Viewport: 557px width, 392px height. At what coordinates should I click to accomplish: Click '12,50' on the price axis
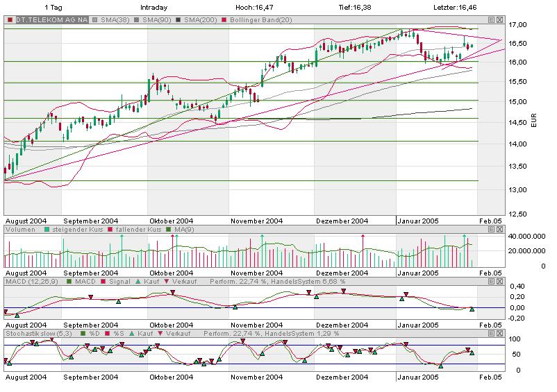517,214
